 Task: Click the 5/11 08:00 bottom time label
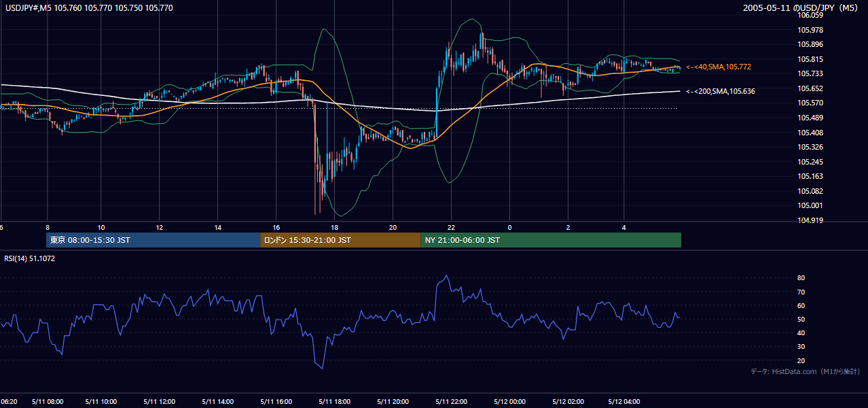[47, 401]
